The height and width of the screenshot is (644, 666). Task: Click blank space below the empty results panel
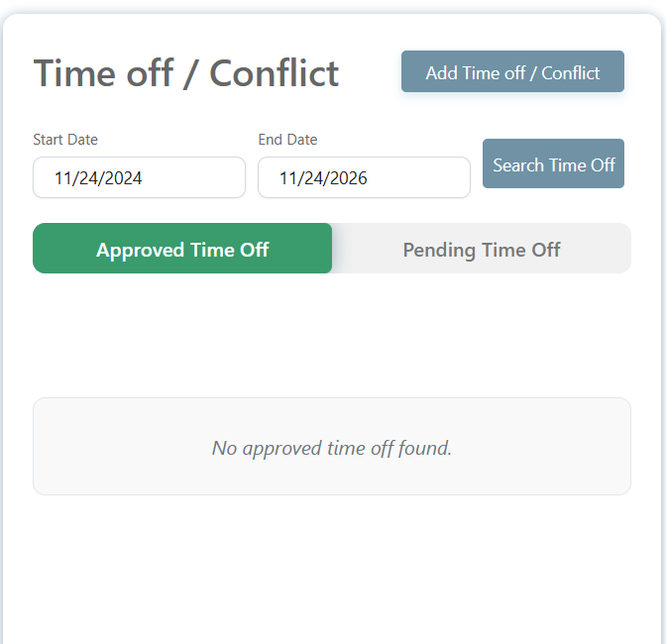point(332,565)
